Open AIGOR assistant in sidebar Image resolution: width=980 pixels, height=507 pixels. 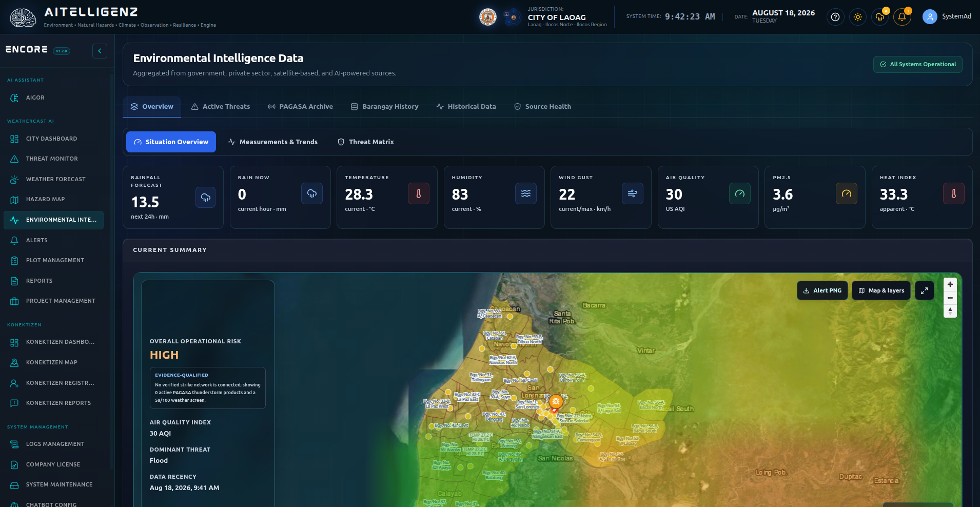53,98
